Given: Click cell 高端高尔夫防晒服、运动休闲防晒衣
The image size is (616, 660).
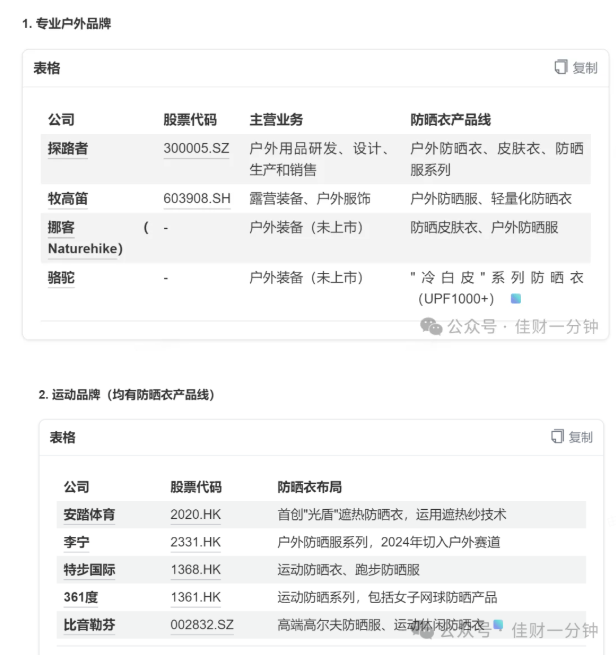Looking at the screenshot, I should (381, 625).
